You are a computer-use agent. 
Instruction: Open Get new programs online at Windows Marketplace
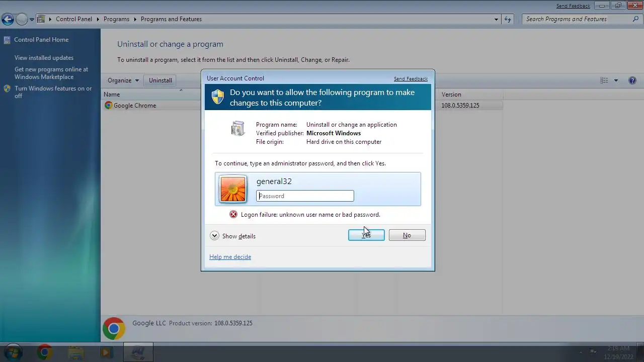[x=51, y=73]
